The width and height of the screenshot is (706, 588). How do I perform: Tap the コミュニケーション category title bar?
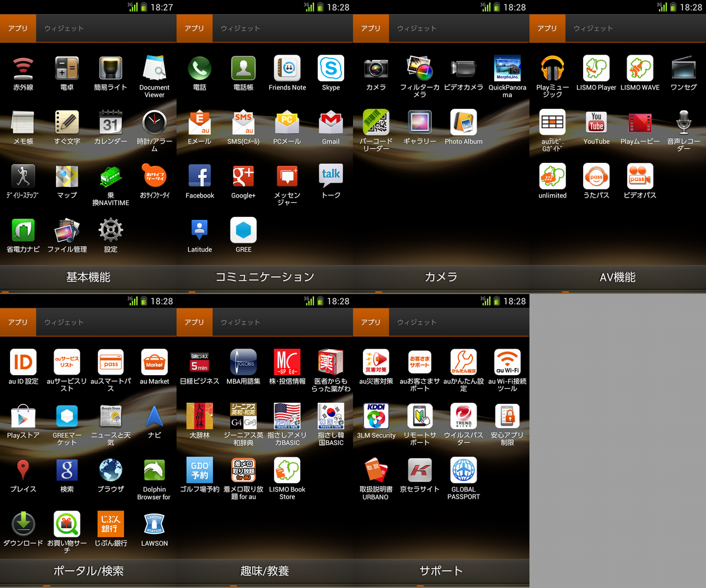(x=265, y=277)
